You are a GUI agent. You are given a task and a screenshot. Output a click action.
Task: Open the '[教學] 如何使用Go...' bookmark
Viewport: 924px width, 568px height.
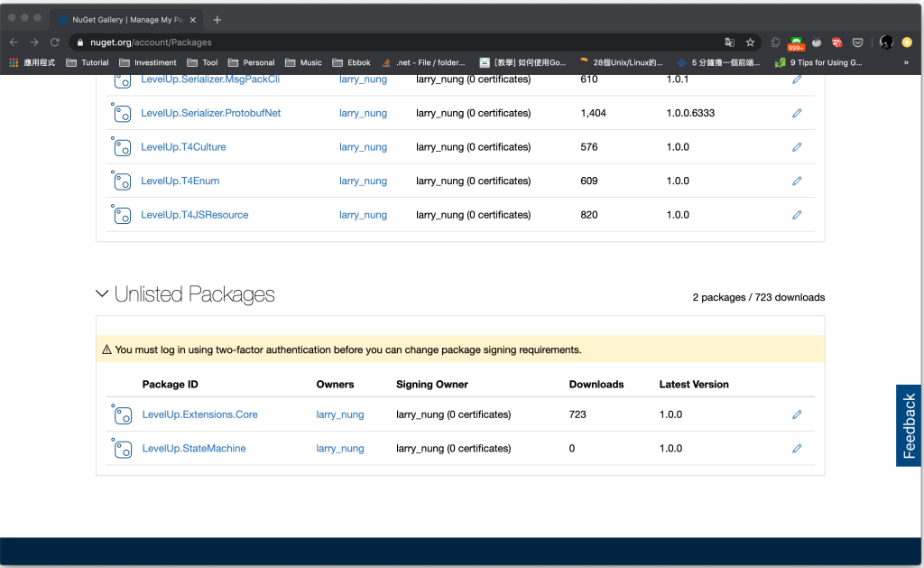click(522, 62)
